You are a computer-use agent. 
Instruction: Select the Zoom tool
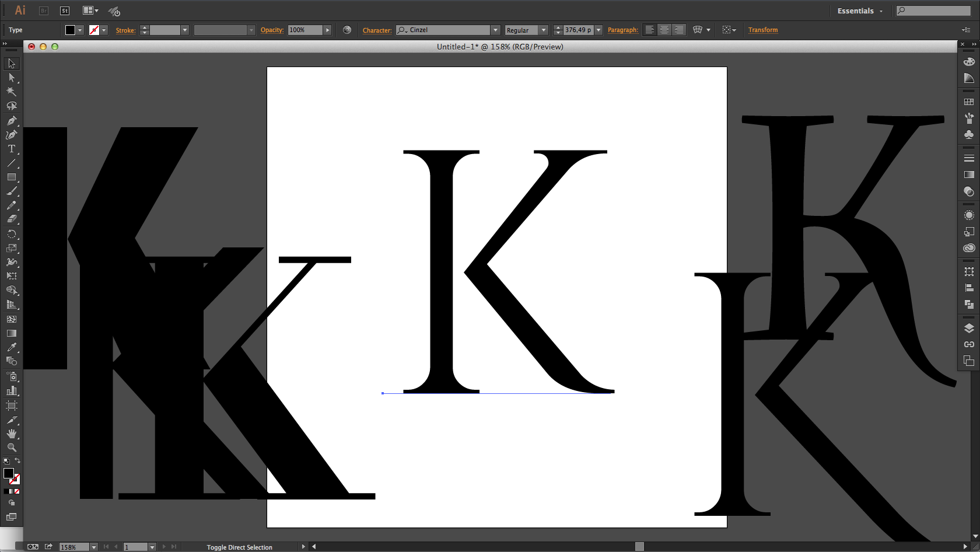point(12,448)
